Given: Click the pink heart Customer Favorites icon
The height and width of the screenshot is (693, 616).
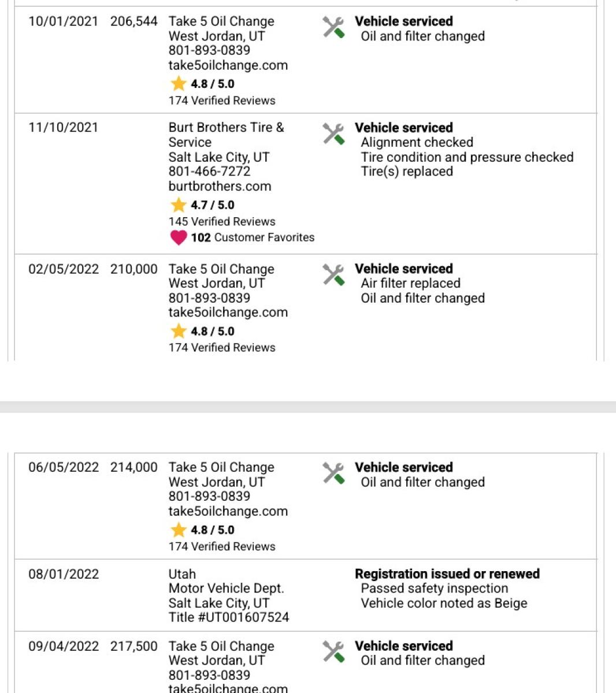Looking at the screenshot, I should 179,238.
